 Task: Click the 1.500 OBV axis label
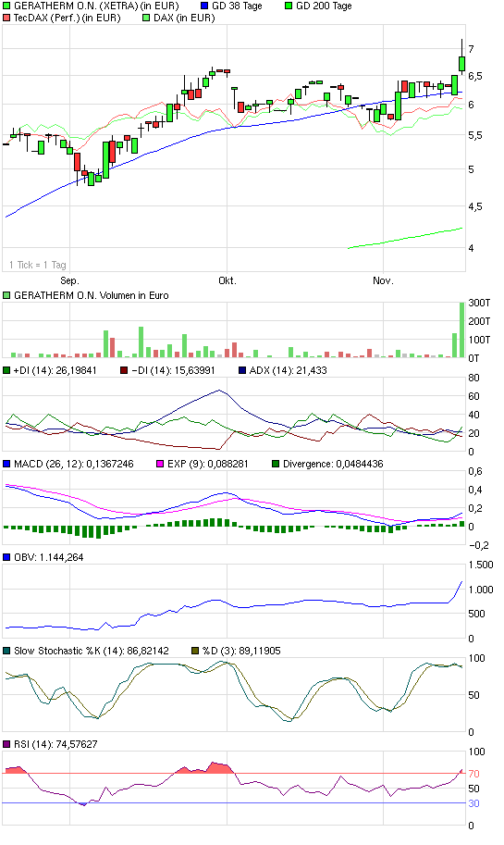(481, 565)
